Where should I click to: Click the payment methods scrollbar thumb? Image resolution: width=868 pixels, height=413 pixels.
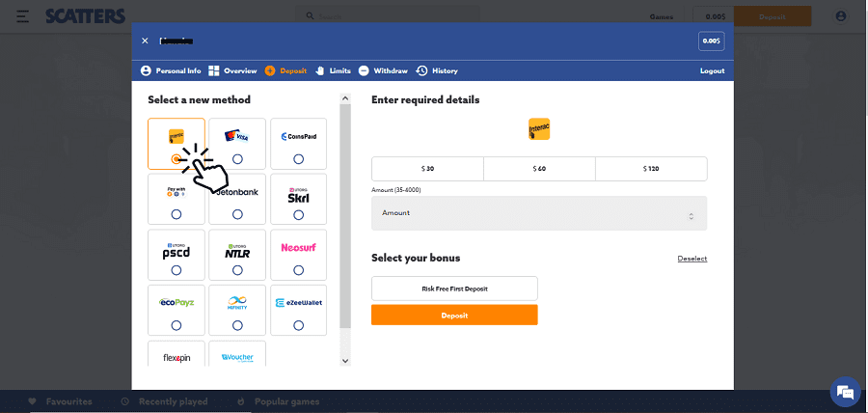(345, 216)
